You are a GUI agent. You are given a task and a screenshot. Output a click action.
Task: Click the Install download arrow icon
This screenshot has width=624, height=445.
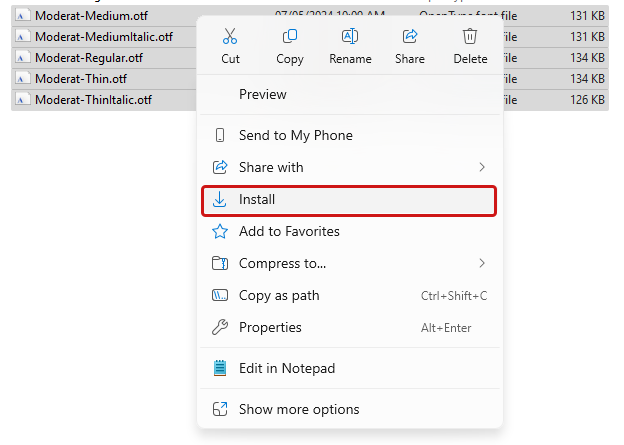tap(219, 199)
